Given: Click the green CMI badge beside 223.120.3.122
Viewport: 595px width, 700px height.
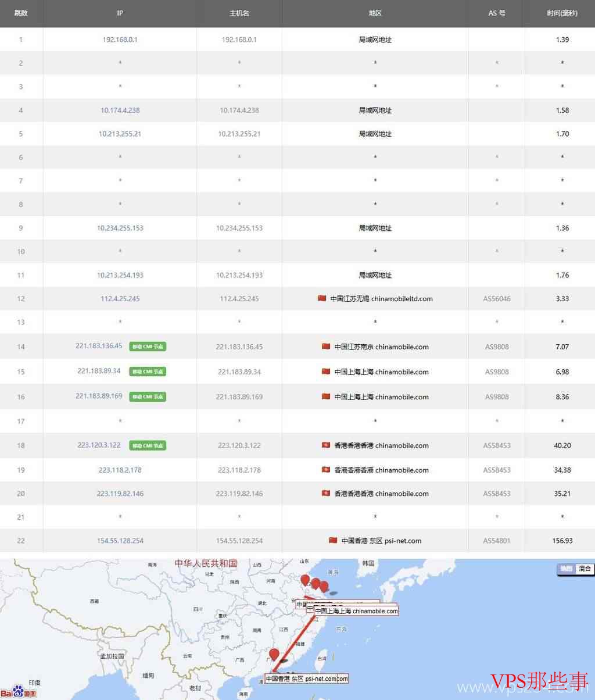Looking at the screenshot, I should [148, 445].
